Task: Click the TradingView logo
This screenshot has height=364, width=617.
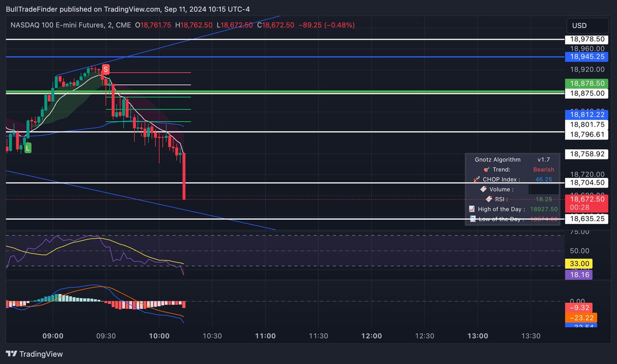Action: [x=34, y=354]
